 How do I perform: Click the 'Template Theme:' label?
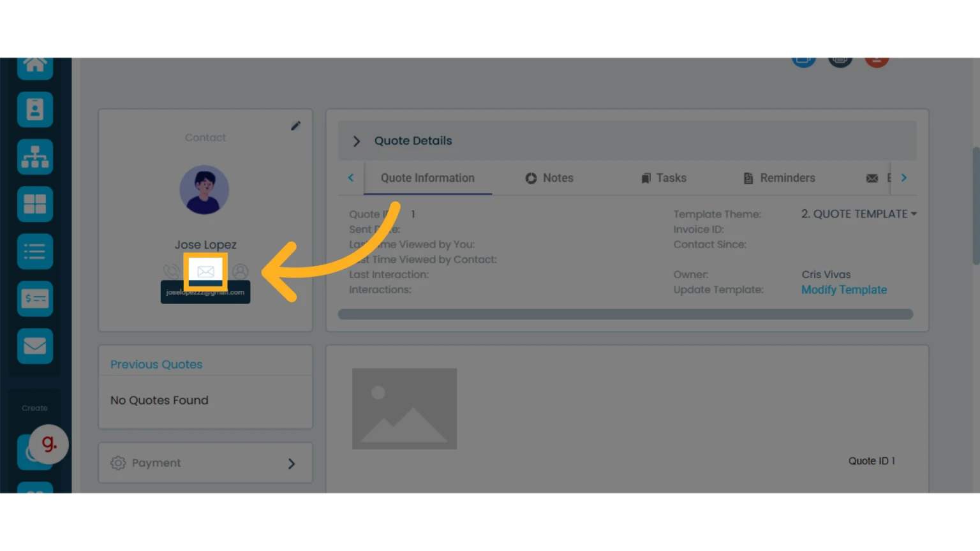click(x=717, y=214)
